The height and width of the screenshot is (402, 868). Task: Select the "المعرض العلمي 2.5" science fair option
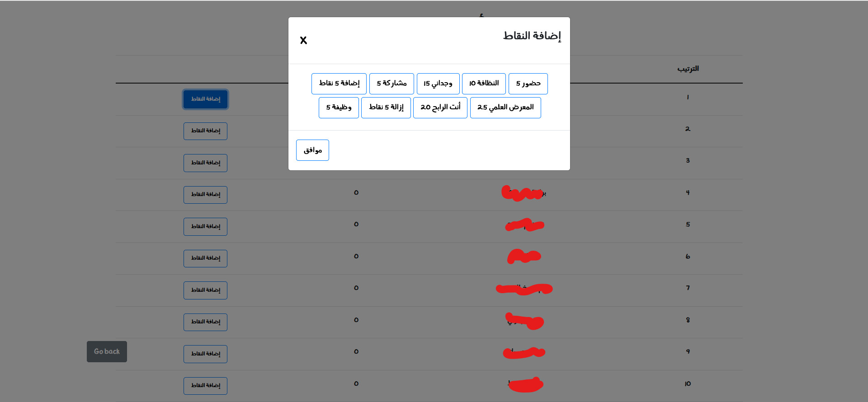tap(505, 108)
